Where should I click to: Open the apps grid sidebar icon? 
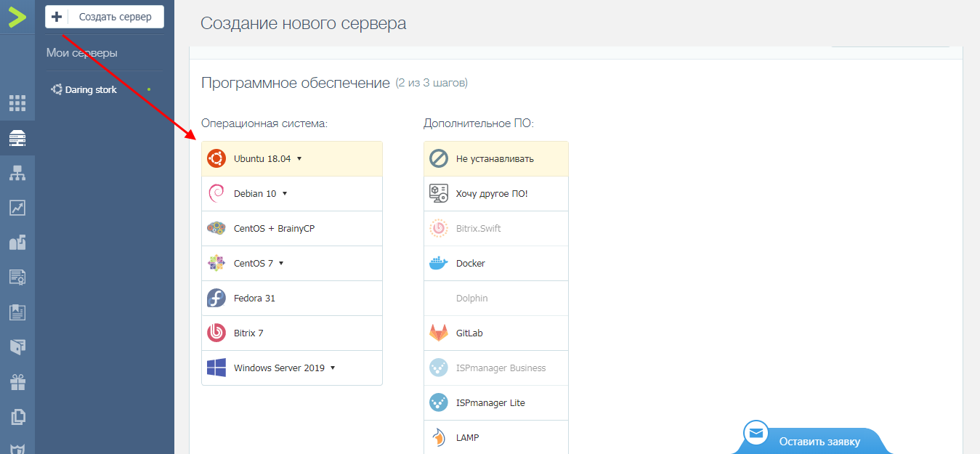click(17, 104)
